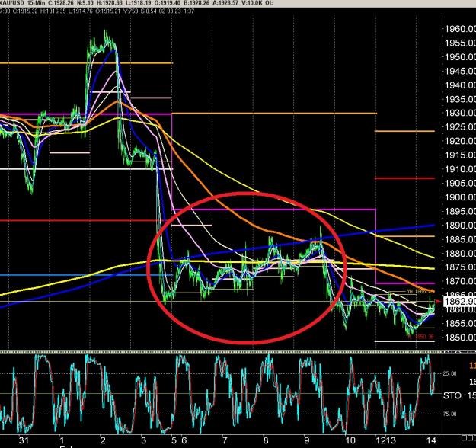
Task: Click the date label 8 on the time axis
Action: pos(266,440)
